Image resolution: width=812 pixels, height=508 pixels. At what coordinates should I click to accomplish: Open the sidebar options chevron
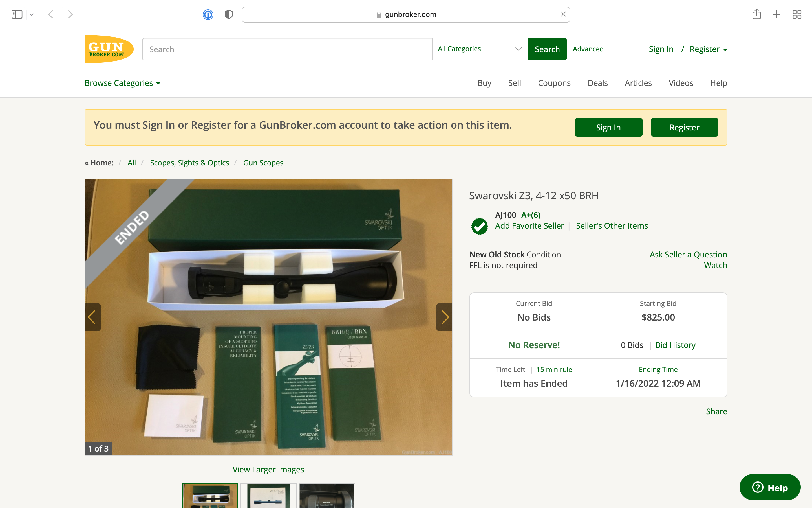click(32, 14)
